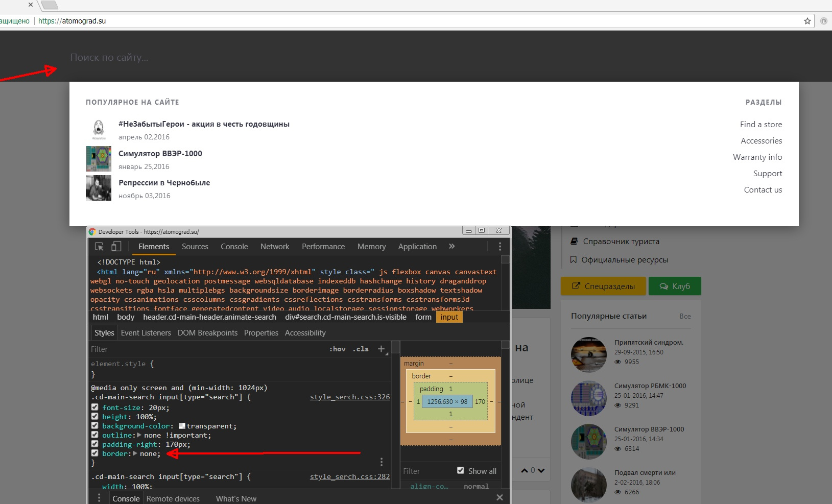832x504 pixels.
Task: Open the Console tab
Action: click(234, 246)
